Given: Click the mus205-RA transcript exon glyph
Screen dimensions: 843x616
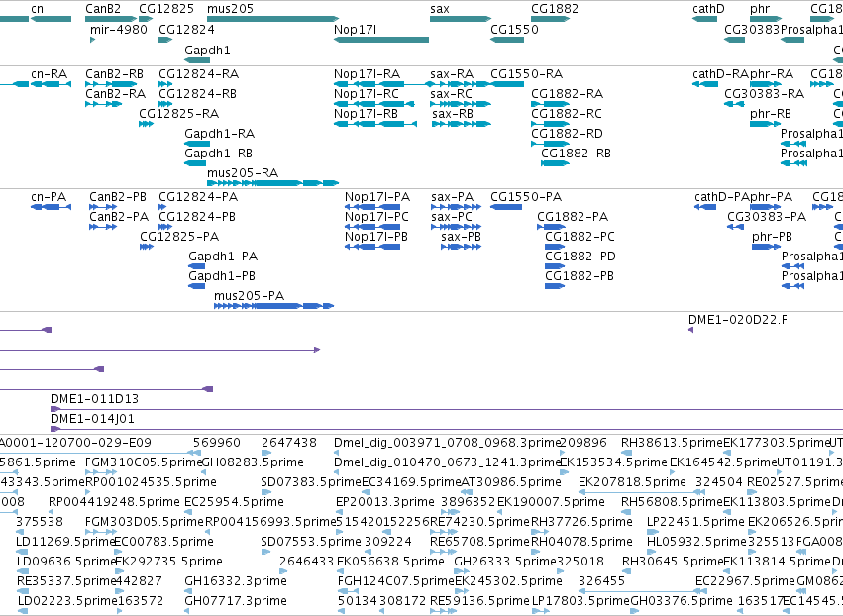Looking at the screenshot, I should tap(272, 183).
